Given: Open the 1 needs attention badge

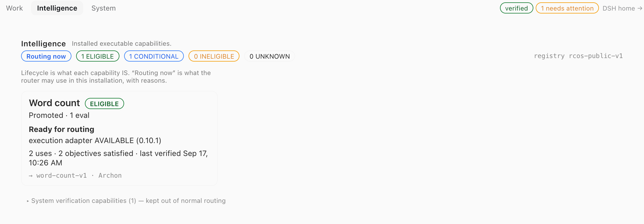Looking at the screenshot, I should click(567, 8).
